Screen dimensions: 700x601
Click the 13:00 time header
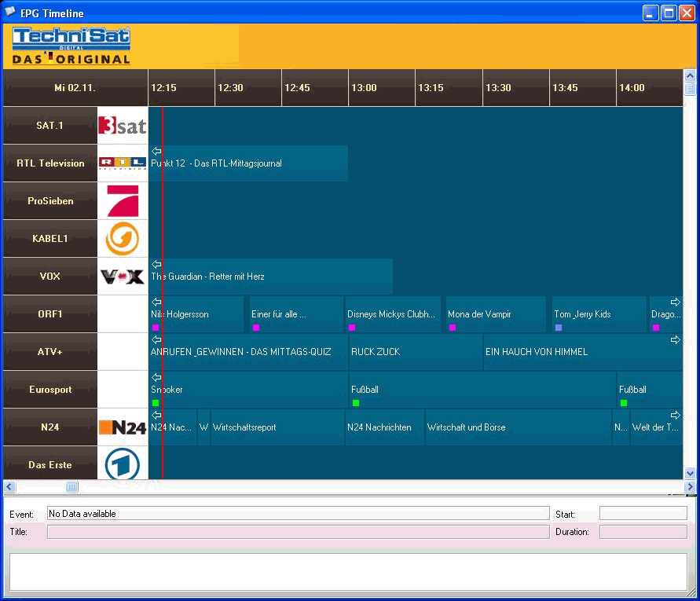(382, 88)
